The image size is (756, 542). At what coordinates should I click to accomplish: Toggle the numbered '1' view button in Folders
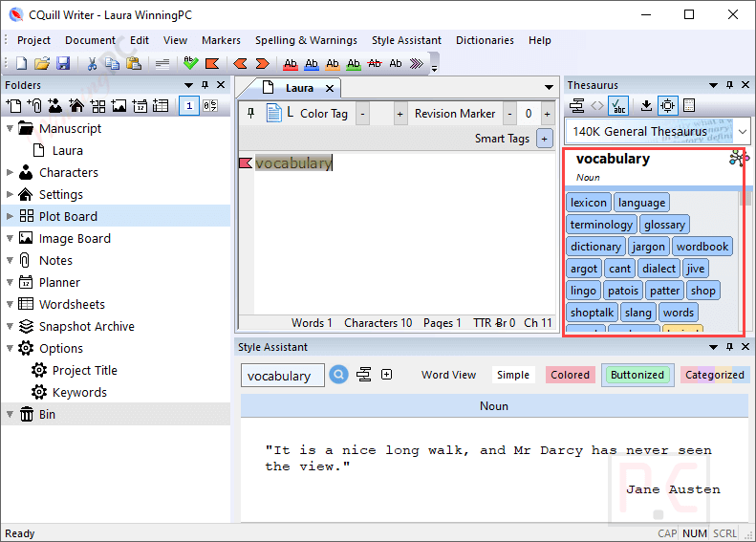(x=189, y=105)
